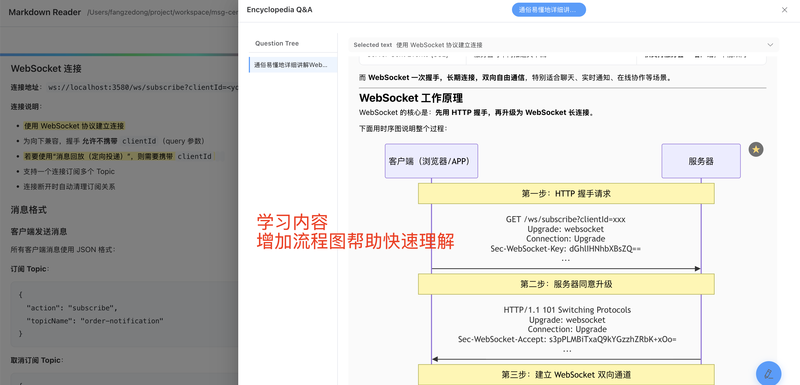The image size is (800, 385).
Task: Collapse the Selected text chevron
Action: (770, 45)
